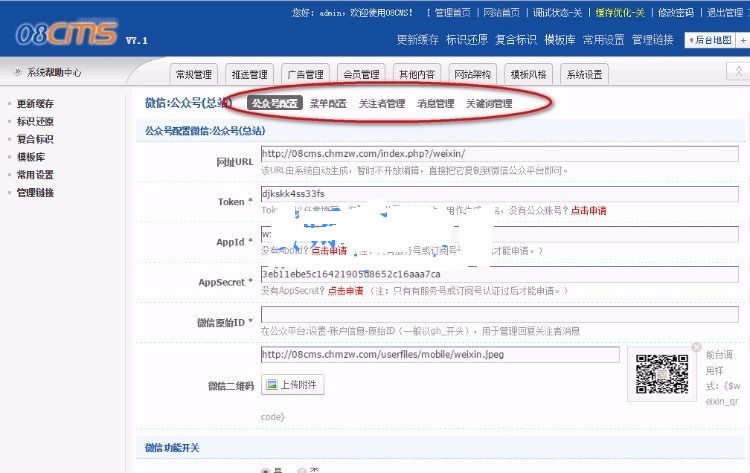The height and width of the screenshot is (473, 750).
Task: Switch to the 系统设置 tab
Action: 585,75
